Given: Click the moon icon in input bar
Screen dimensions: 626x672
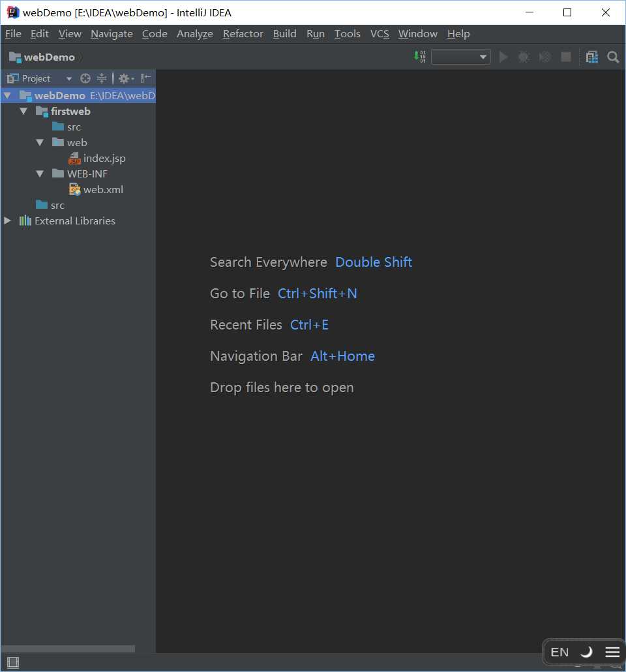Looking at the screenshot, I should pyautogui.click(x=586, y=652).
